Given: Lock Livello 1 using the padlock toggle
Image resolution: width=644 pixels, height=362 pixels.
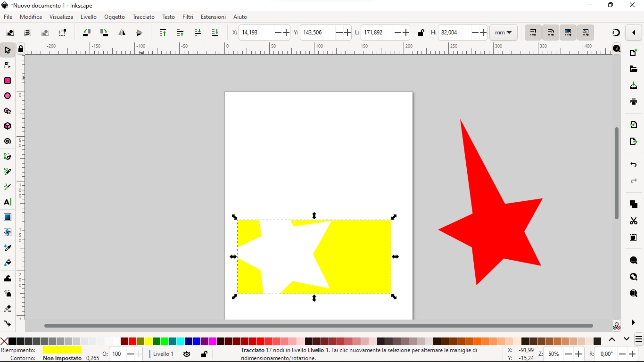Looking at the screenshot, I should [x=204, y=354].
